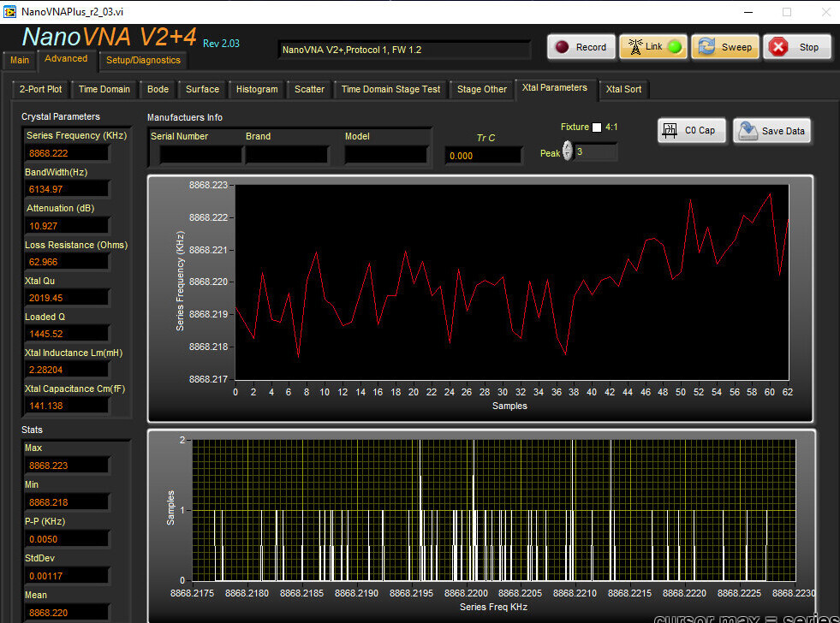Click the red X Stop icon

[x=778, y=47]
